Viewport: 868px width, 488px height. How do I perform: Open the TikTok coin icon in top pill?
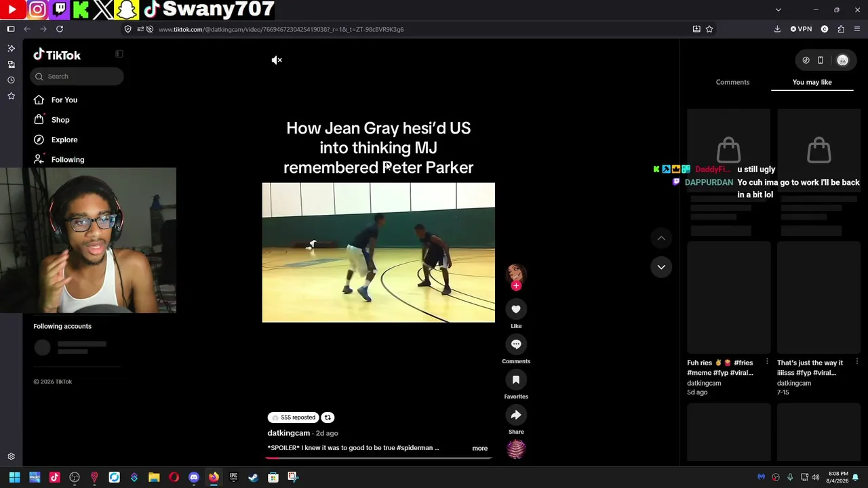coord(806,60)
